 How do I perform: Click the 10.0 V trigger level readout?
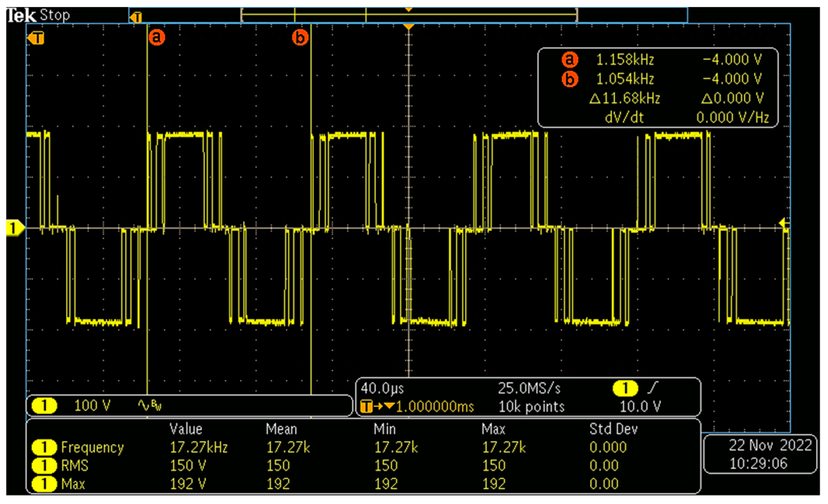pos(640,407)
